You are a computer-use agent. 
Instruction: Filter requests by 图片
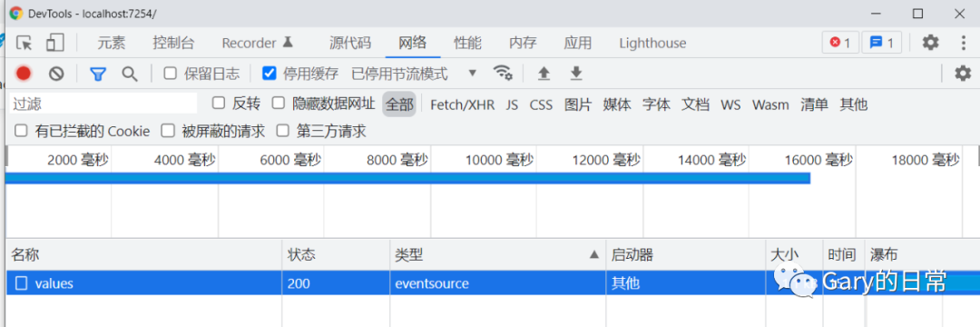tap(577, 104)
